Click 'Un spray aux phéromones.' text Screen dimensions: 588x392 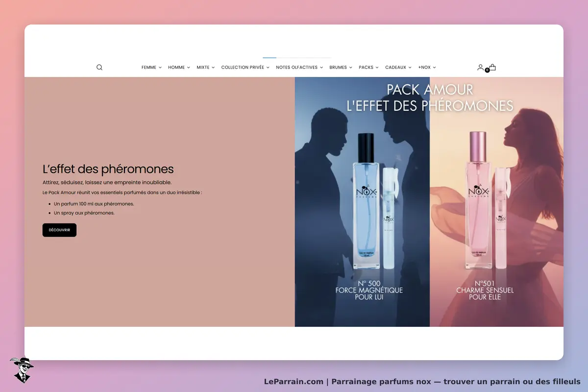point(84,213)
